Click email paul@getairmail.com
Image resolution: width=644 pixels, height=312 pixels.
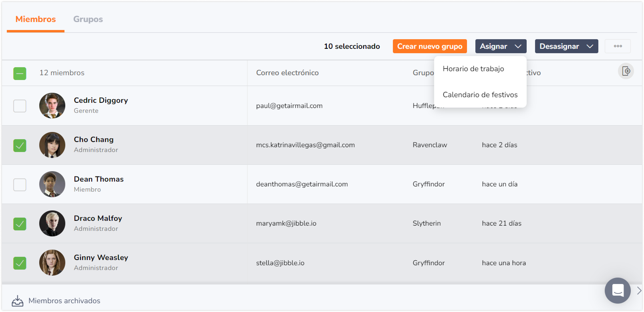289,106
